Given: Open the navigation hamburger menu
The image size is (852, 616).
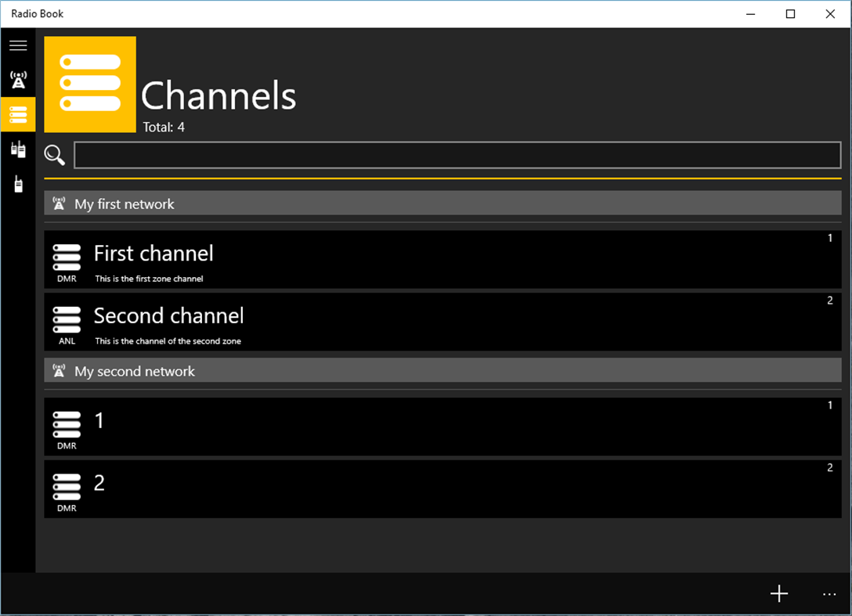Looking at the screenshot, I should coord(18,45).
